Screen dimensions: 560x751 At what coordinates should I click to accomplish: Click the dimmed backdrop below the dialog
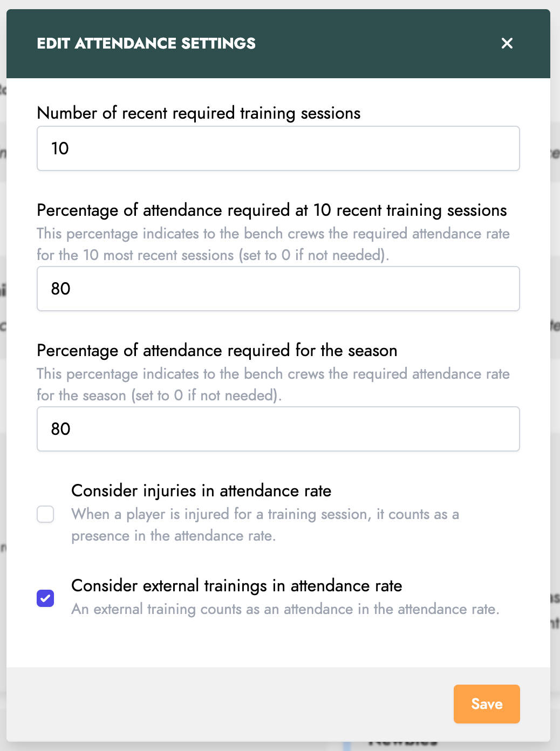tap(216, 746)
